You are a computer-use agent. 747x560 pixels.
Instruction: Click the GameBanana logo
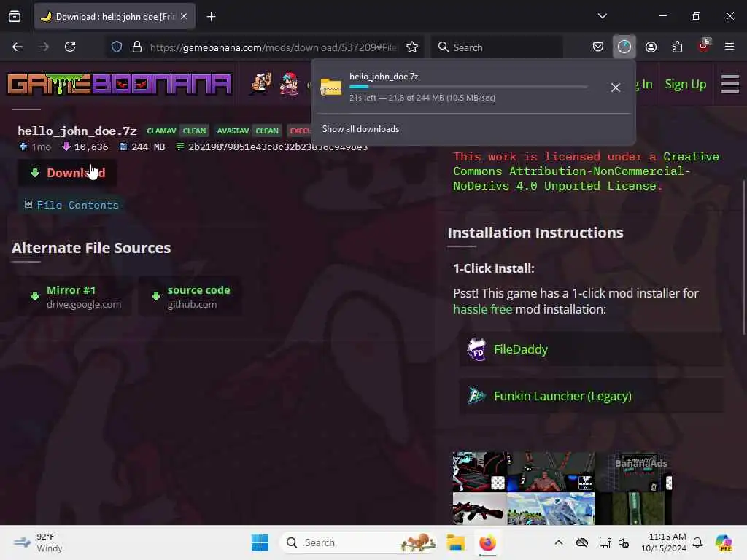click(x=119, y=85)
